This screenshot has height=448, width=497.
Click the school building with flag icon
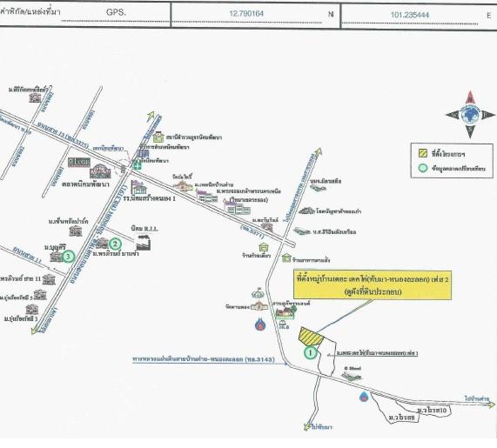(139, 187)
